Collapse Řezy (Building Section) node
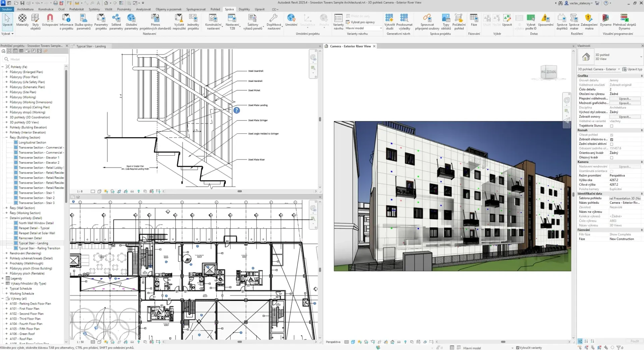Screen dimensions: 644x350 click(x=6, y=137)
